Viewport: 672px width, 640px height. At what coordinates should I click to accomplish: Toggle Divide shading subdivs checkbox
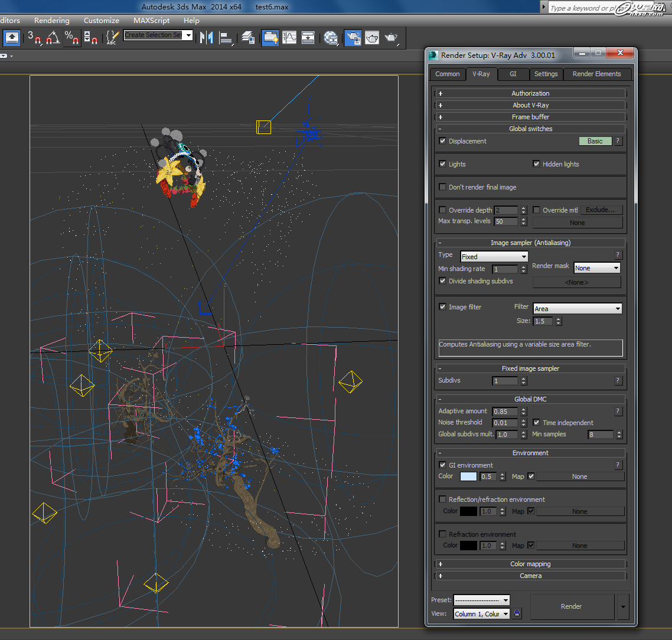pyautogui.click(x=442, y=281)
